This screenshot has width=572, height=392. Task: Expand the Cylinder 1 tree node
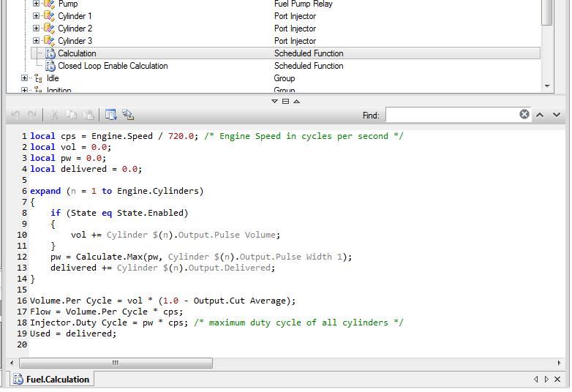[36, 15]
